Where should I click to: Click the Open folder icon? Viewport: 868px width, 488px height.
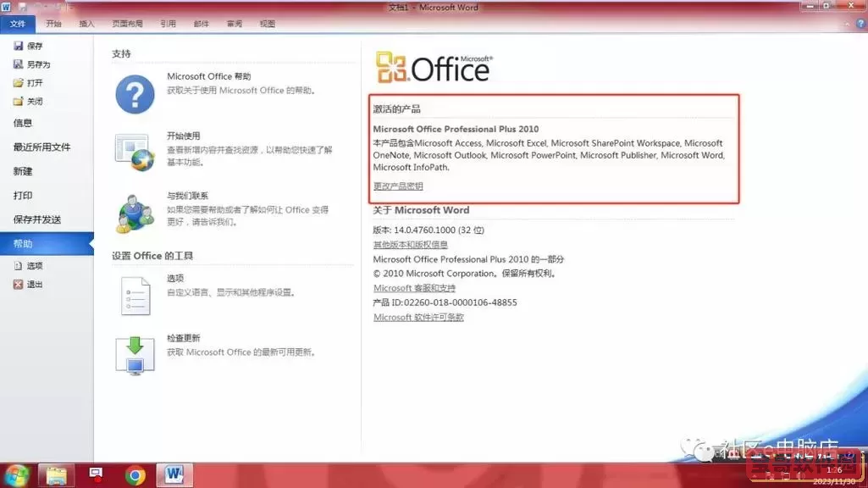point(19,82)
